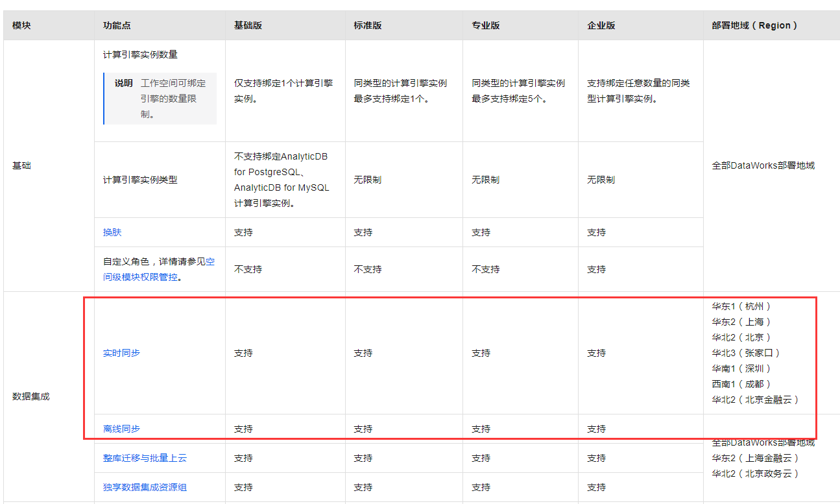The image size is (840, 504).
Task: Click 华东2（上海金融云）region text
Action: tap(756, 458)
